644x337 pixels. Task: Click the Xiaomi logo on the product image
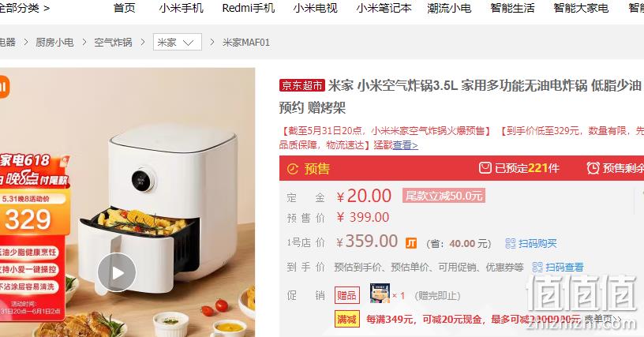(x=4, y=87)
